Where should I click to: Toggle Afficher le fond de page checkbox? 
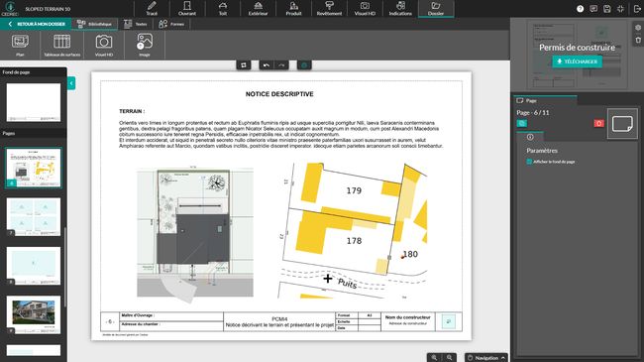pos(529,162)
